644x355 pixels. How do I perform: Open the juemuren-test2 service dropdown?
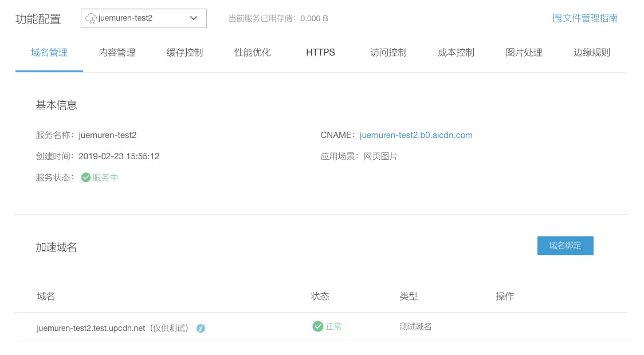tap(144, 18)
